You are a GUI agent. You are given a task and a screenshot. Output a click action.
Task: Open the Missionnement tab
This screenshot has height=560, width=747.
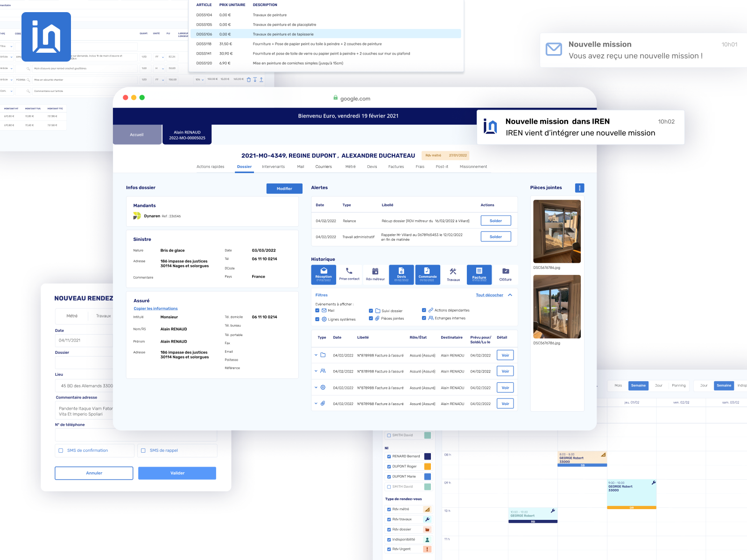(473, 167)
